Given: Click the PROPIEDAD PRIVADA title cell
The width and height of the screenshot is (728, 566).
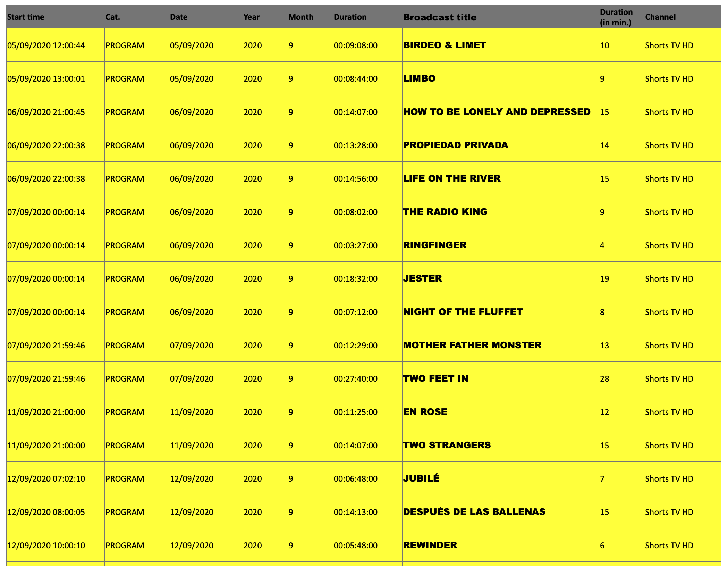Looking at the screenshot, I should pyautogui.click(x=455, y=145).
